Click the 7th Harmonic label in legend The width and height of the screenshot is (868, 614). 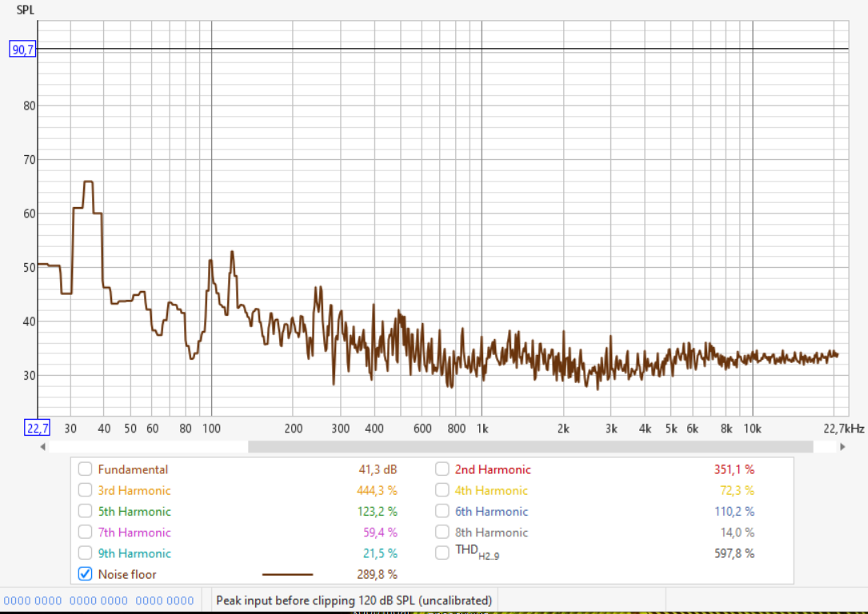[134, 532]
